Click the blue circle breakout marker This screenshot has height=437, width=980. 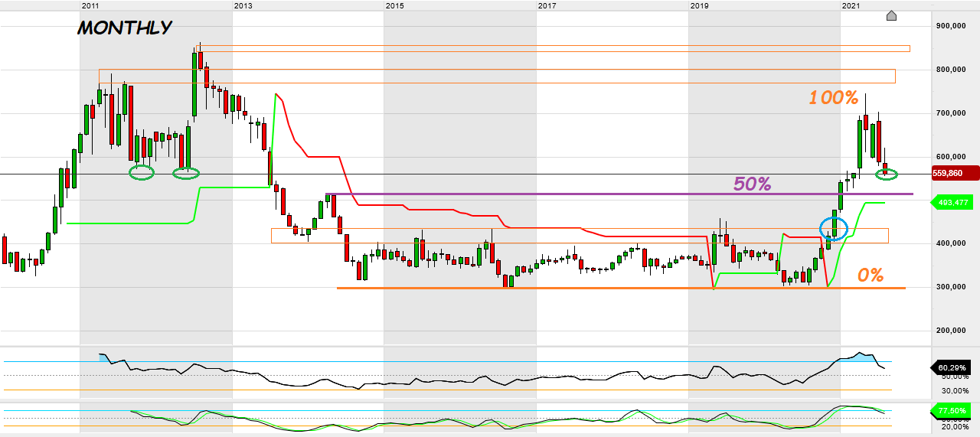pos(834,227)
